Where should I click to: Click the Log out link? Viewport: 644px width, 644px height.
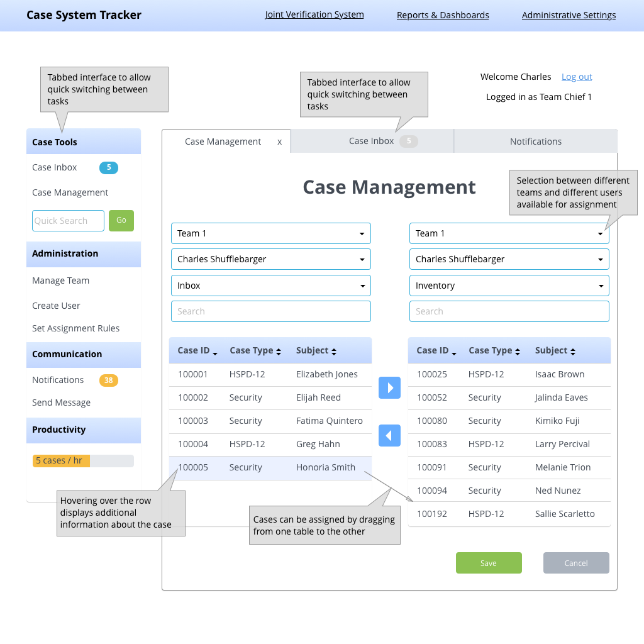pos(577,77)
